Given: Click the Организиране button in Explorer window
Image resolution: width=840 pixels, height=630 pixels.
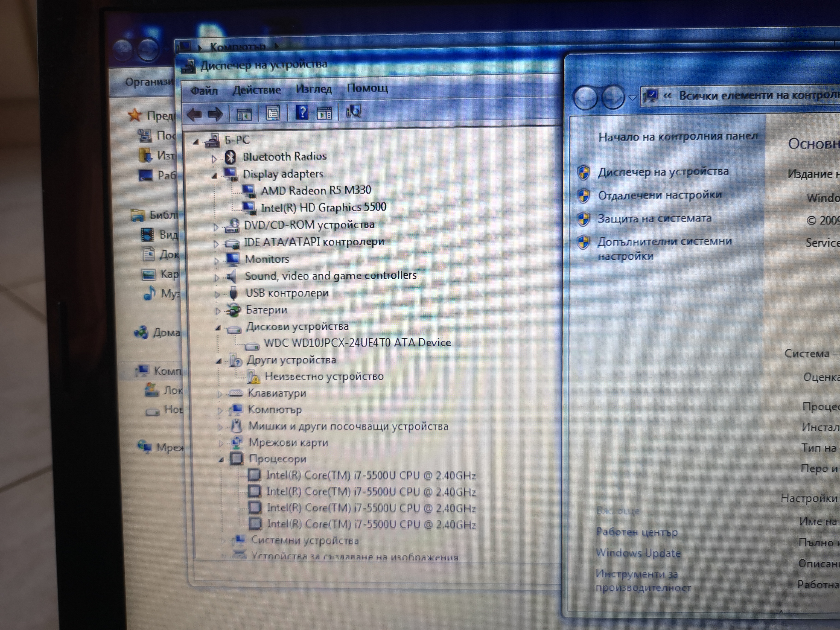Looking at the screenshot, I should tap(149, 82).
